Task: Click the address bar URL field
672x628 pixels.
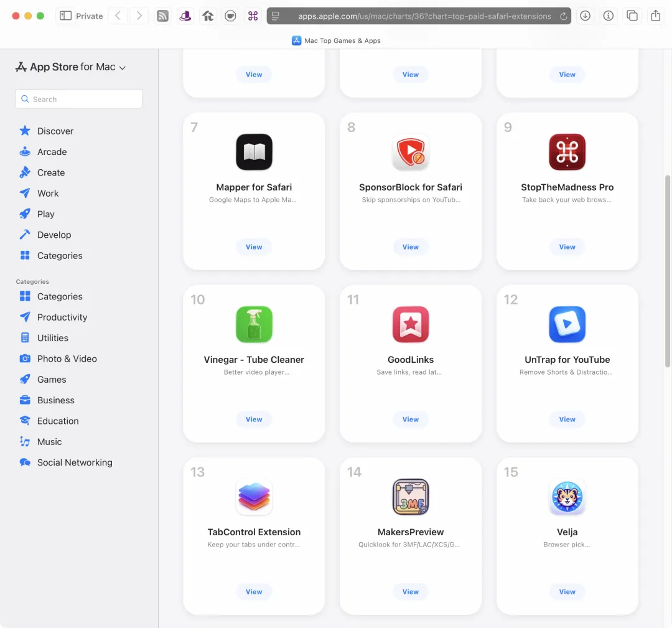Action: [x=419, y=16]
